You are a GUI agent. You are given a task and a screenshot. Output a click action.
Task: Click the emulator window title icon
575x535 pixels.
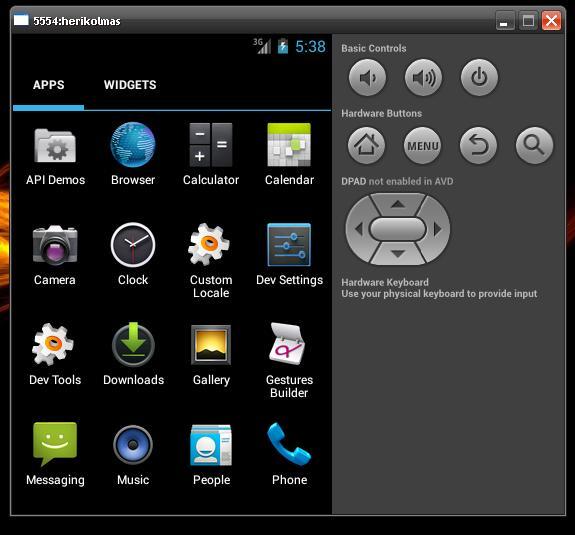pyautogui.click(x=21, y=20)
